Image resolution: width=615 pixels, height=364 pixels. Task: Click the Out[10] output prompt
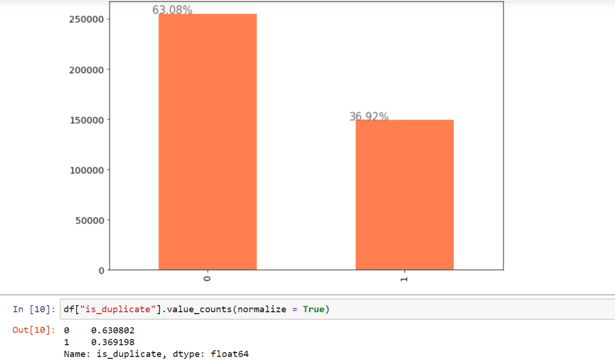pyautogui.click(x=34, y=330)
